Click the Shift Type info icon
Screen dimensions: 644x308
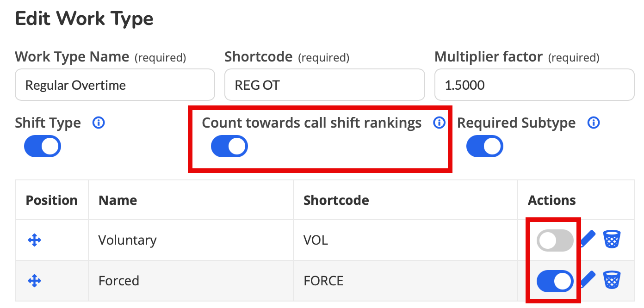point(98,123)
